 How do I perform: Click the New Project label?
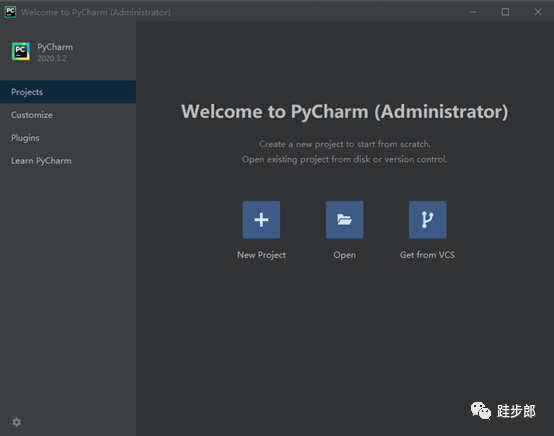(261, 255)
